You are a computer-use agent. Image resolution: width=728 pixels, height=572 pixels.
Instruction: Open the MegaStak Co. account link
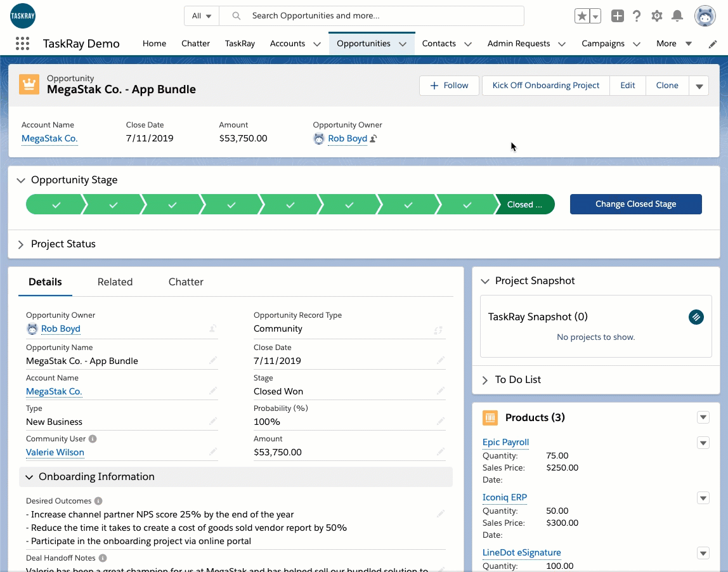pyautogui.click(x=49, y=138)
